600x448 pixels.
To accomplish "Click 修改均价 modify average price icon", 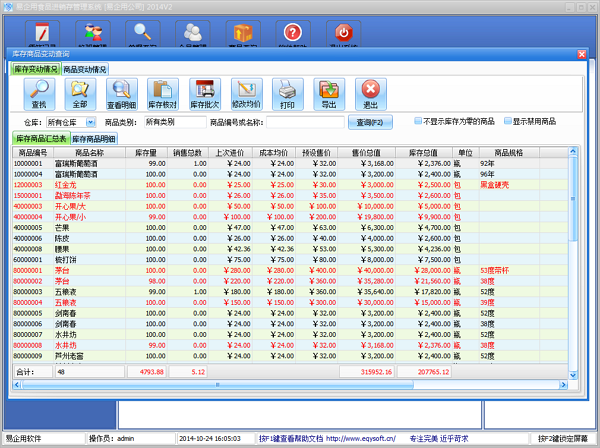I will point(246,94).
